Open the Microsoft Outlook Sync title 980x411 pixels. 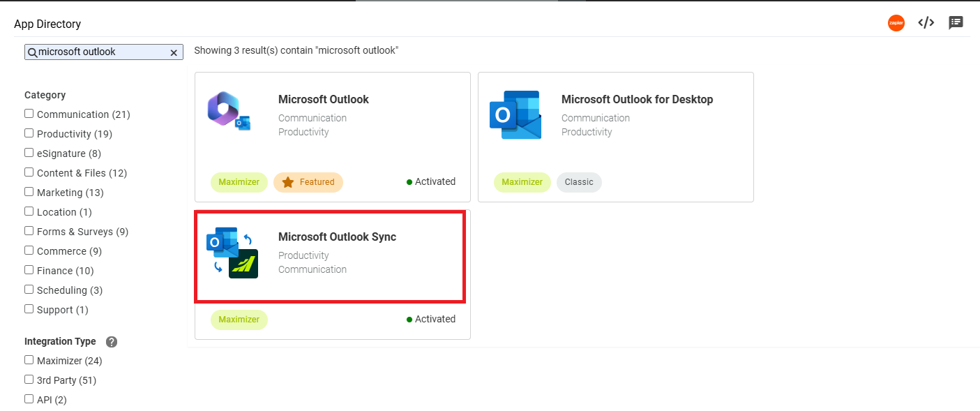(337, 237)
